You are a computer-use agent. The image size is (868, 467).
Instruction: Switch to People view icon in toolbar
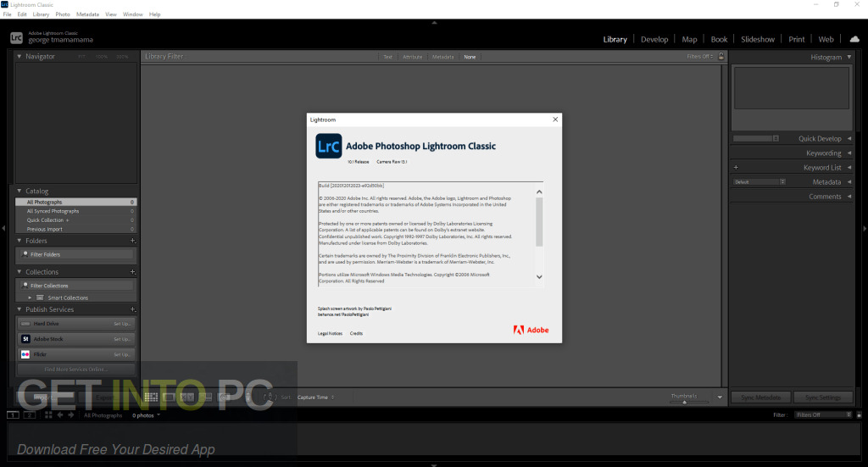click(x=224, y=397)
